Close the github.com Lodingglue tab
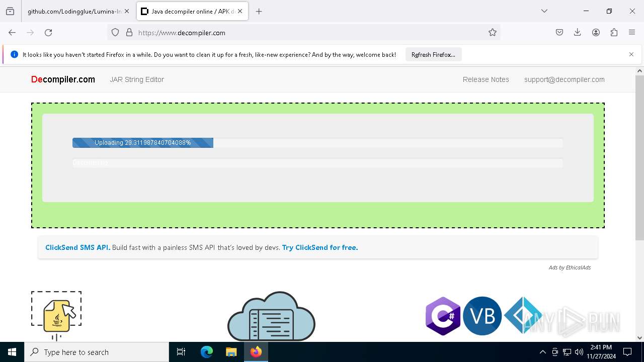Viewport: 644px width, 362px height. pos(127,11)
